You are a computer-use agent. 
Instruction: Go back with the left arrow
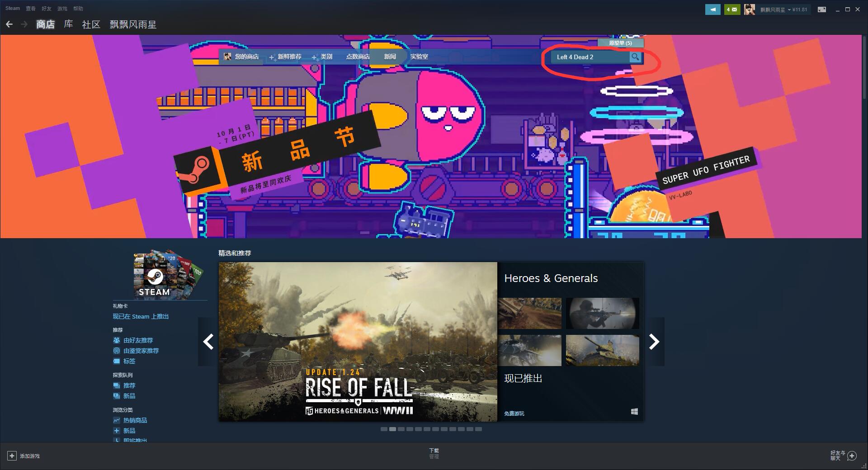pos(9,24)
